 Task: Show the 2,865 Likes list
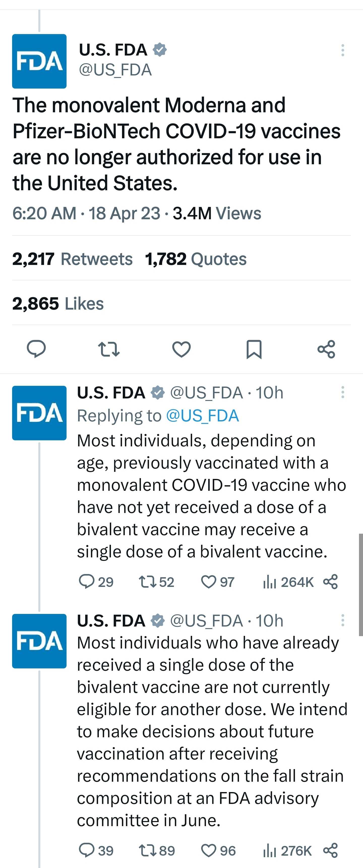pyautogui.click(x=58, y=303)
